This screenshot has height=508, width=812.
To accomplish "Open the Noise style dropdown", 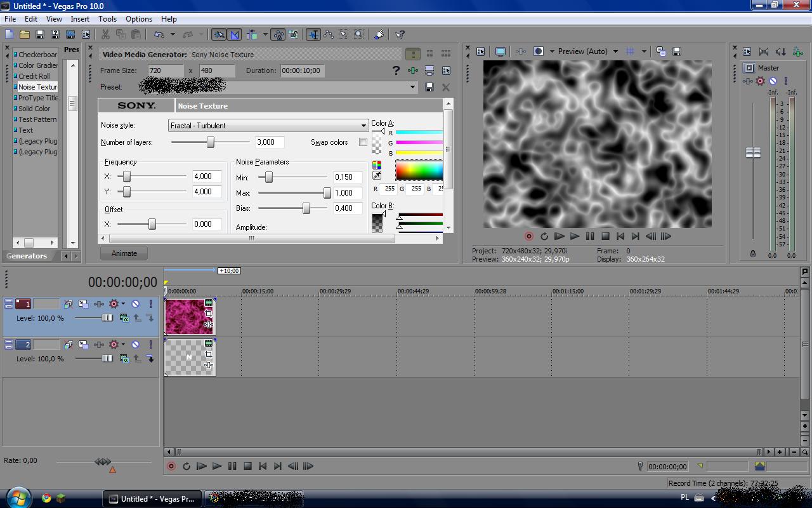I will click(x=268, y=126).
